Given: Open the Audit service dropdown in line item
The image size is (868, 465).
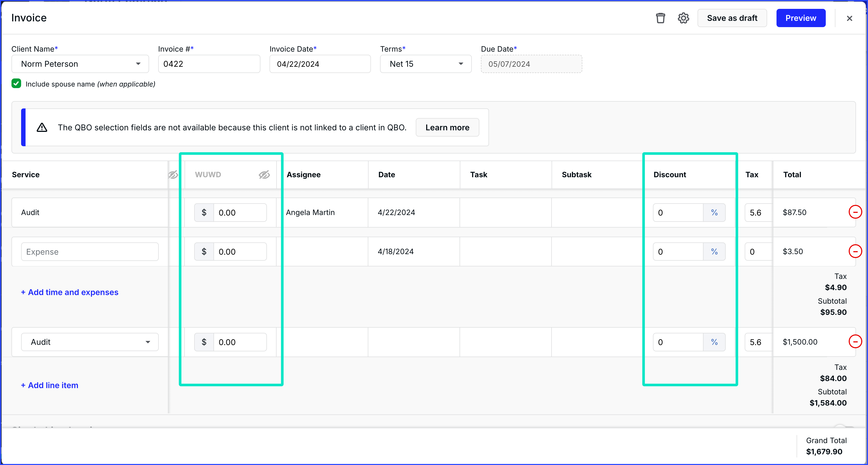Looking at the screenshot, I should [x=90, y=342].
